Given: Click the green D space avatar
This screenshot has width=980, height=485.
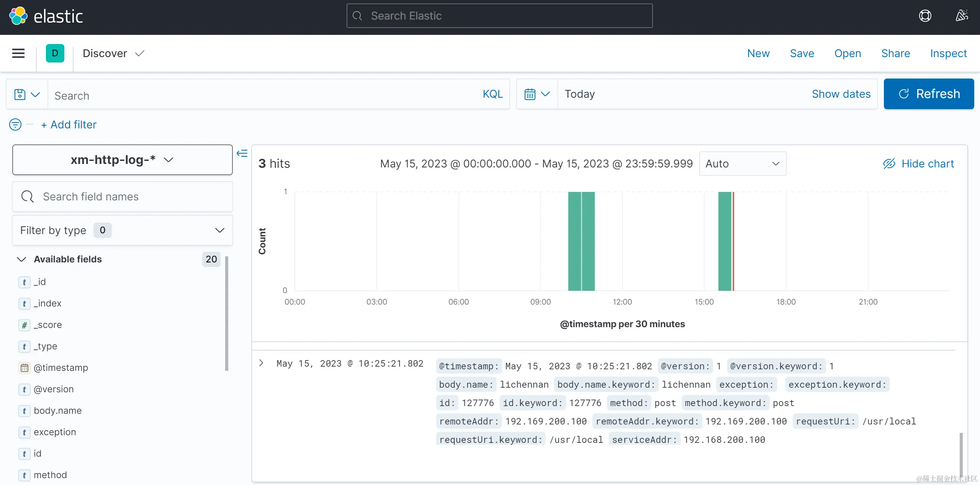Looking at the screenshot, I should 55,53.
